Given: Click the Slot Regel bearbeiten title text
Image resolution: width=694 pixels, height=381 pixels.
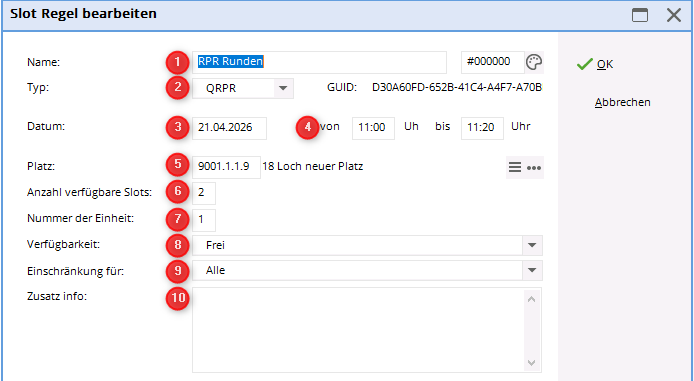Looking at the screenshot, I should point(83,14).
